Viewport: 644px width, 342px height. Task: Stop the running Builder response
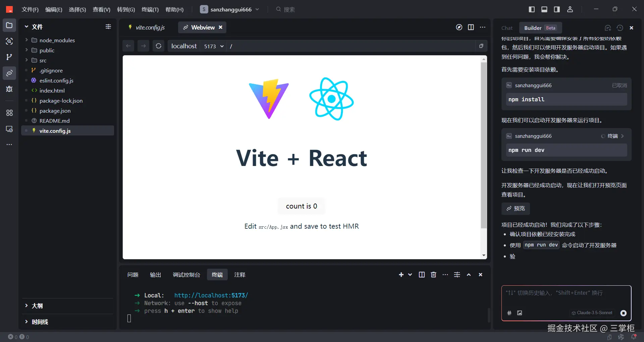[x=624, y=313]
